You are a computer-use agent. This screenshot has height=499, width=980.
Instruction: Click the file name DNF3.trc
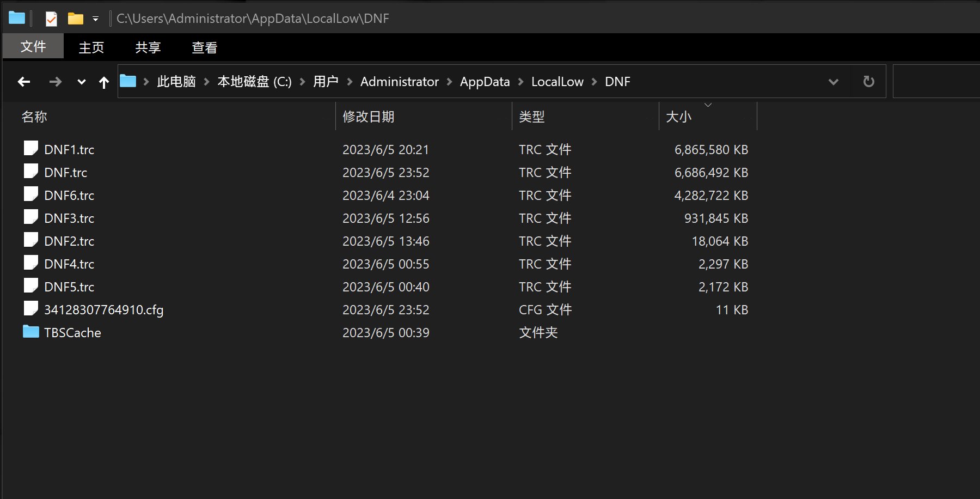tap(69, 218)
